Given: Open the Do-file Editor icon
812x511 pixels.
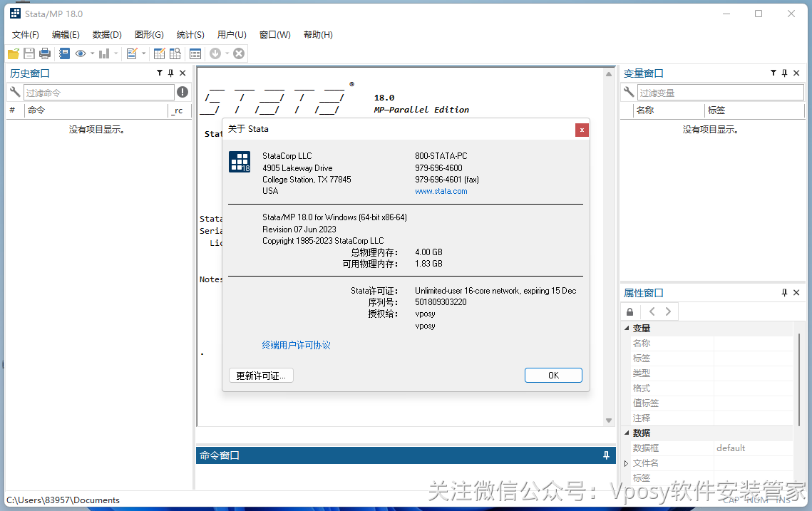Looking at the screenshot, I should click(x=132, y=53).
